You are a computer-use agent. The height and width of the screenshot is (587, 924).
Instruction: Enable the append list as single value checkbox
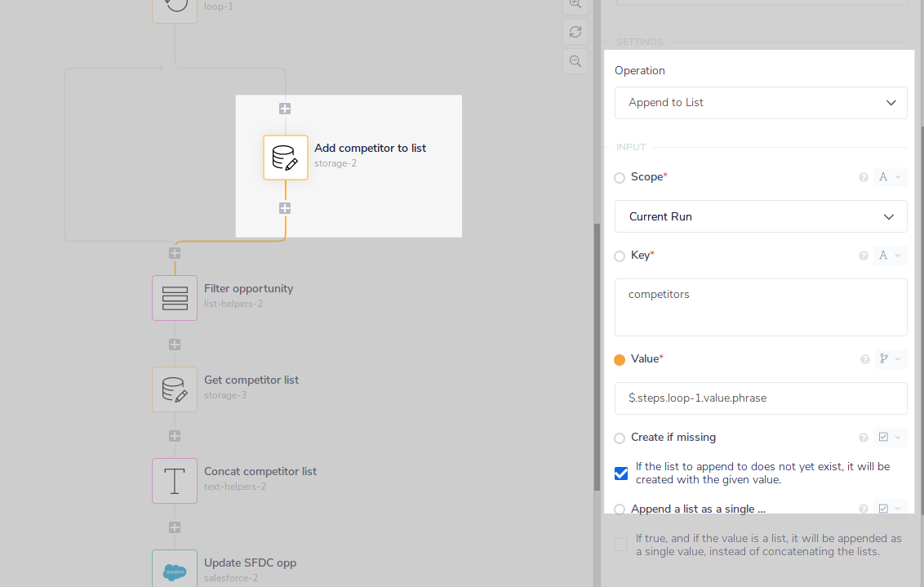click(x=621, y=545)
